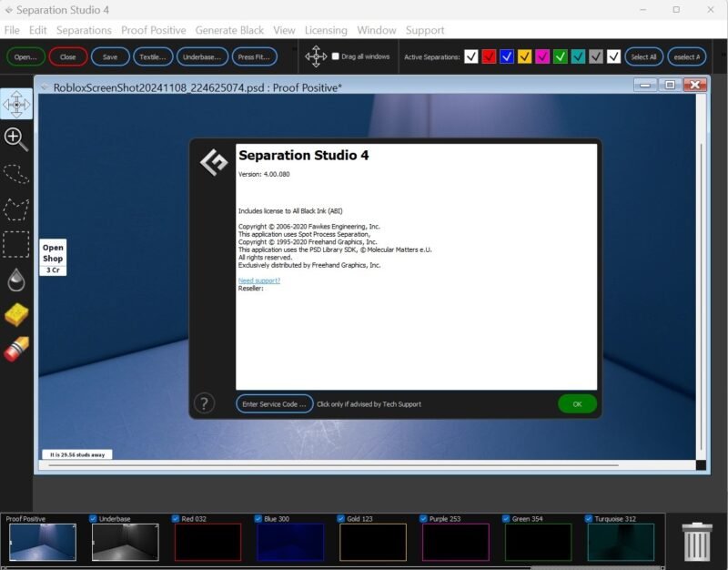728x570 pixels.
Task: Click the Save toolbar button
Action: pyautogui.click(x=110, y=56)
